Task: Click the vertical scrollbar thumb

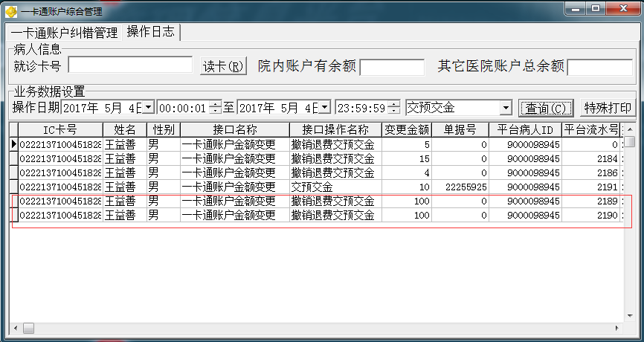Action: click(x=630, y=142)
